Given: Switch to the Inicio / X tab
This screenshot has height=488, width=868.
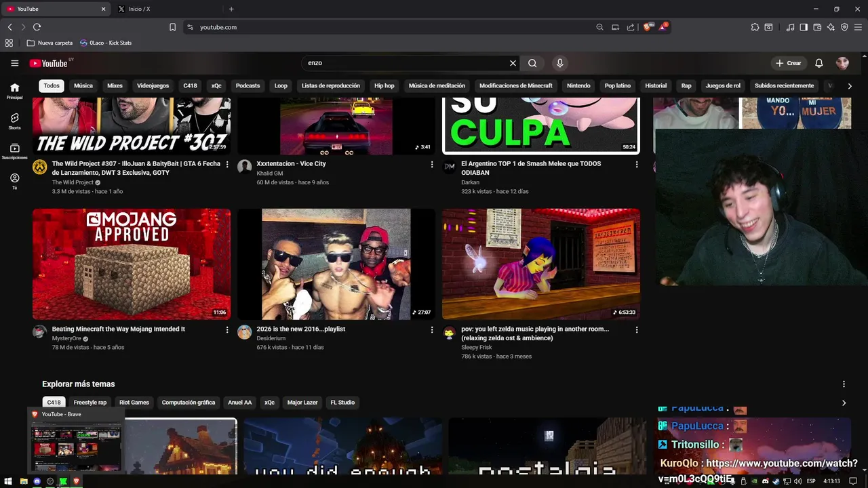Looking at the screenshot, I should pos(167,9).
